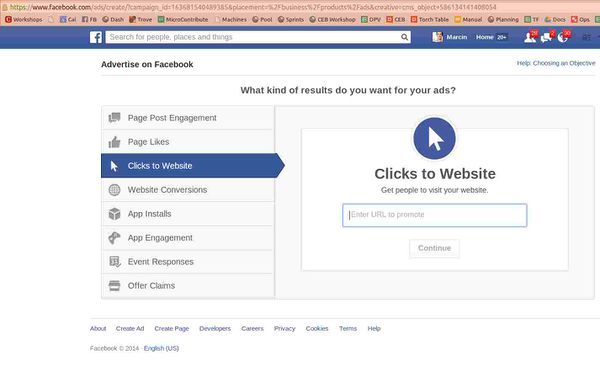The image size is (600, 371).
Task: Open Marcin profile link
Action: coord(457,37)
